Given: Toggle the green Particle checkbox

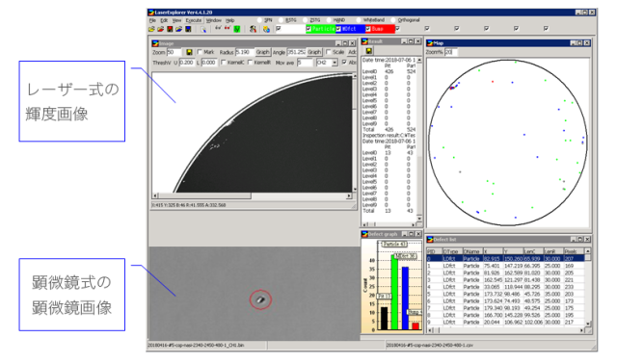Looking at the screenshot, I should 308,29.
